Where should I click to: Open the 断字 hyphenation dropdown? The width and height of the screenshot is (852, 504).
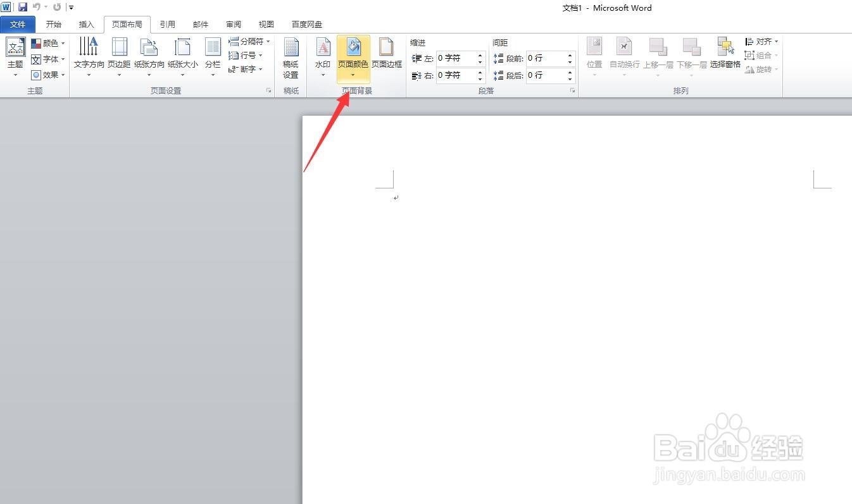(246, 69)
